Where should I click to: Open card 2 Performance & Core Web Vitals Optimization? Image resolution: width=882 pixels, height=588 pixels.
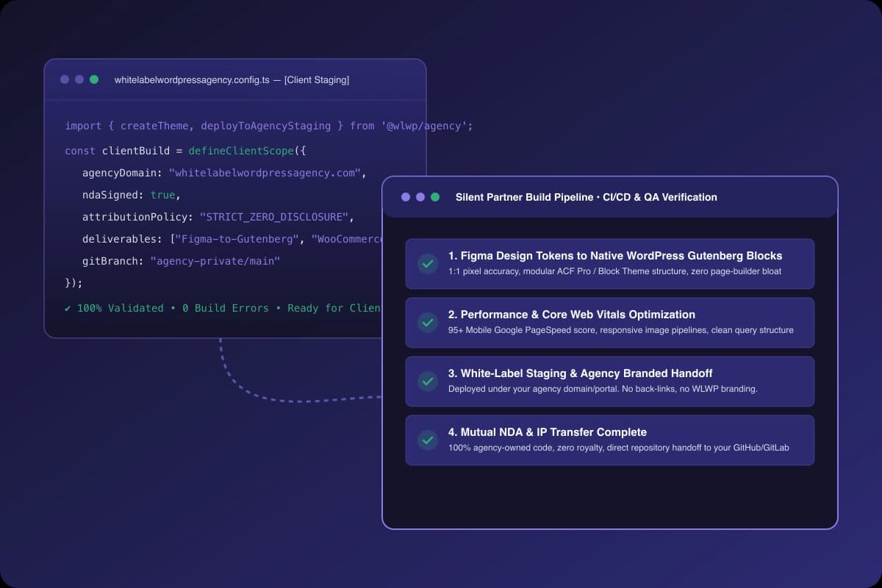pyautogui.click(x=610, y=322)
